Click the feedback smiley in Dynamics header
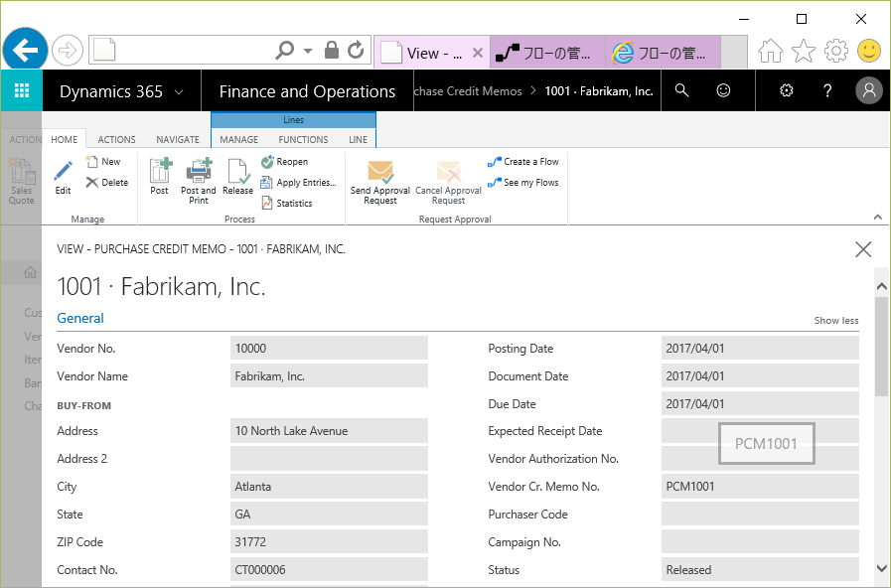Image resolution: width=891 pixels, height=588 pixels. pos(723,90)
